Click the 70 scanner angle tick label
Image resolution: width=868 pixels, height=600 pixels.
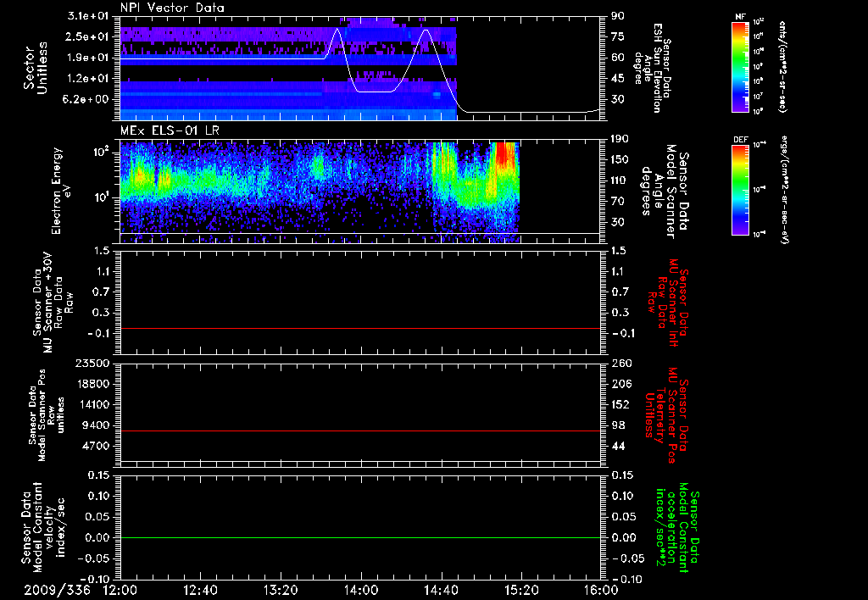[617, 201]
